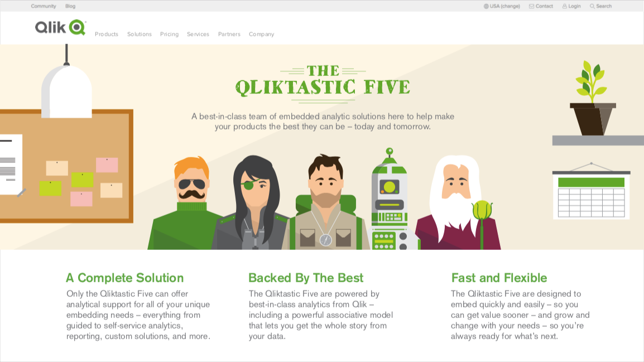Select the orange-haired mustache character
The height and width of the screenshot is (362, 644).
pos(187,203)
